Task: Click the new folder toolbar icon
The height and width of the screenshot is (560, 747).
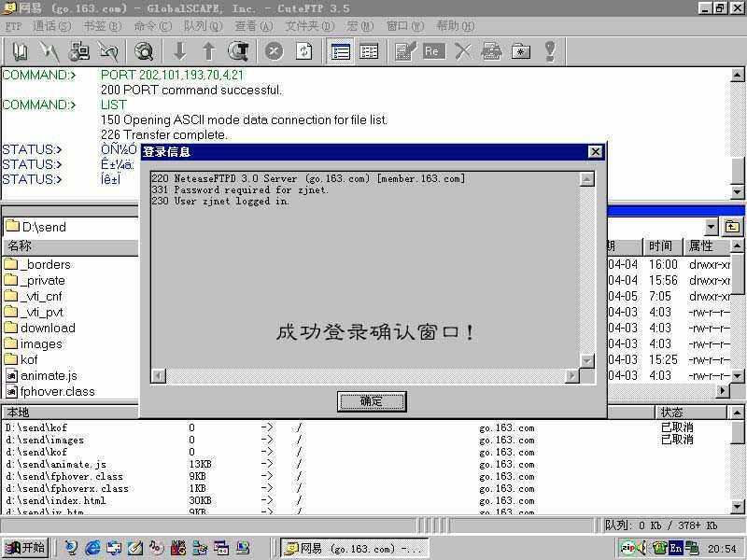Action: 521,51
